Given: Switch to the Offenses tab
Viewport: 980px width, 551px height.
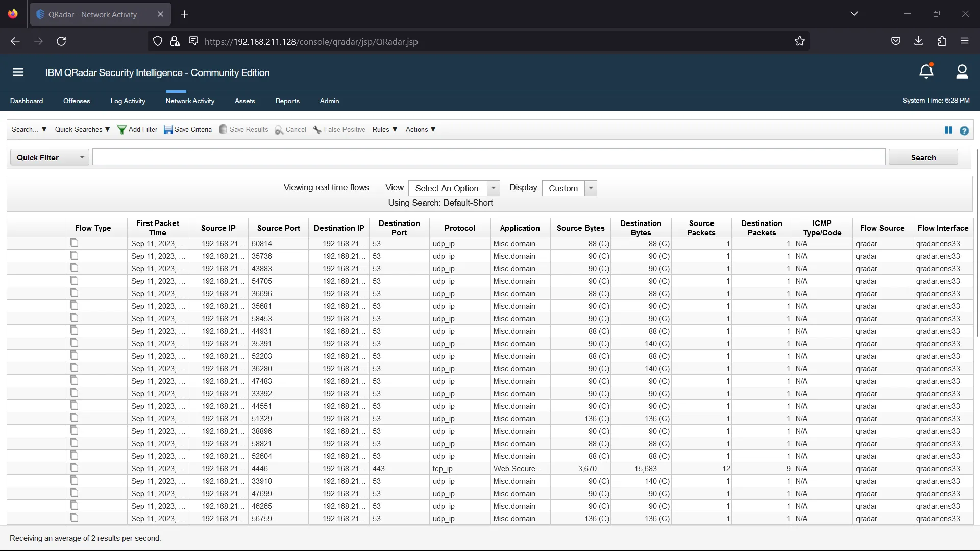Looking at the screenshot, I should (x=77, y=101).
